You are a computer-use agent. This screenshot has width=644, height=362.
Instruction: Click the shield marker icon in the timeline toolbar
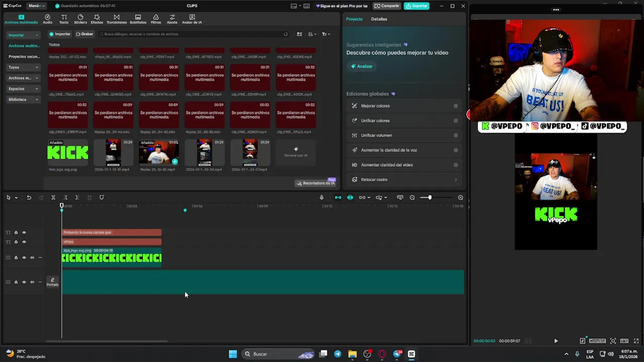click(102, 198)
